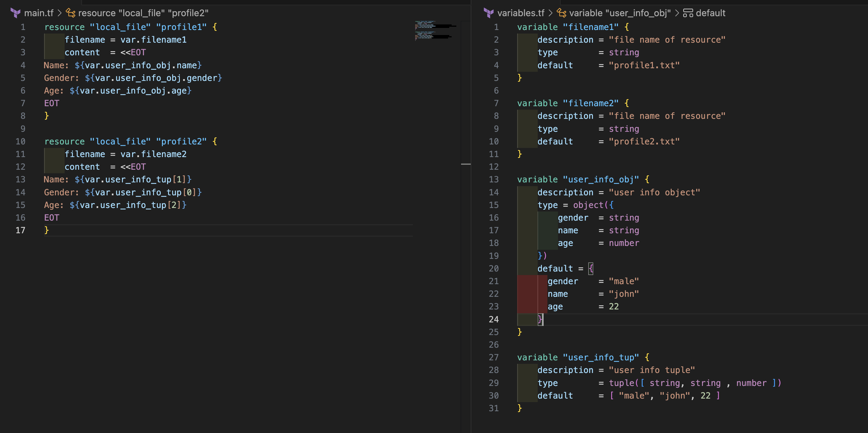
Task: Expand chevron after variables.tf breadcrumb
Action: click(x=551, y=13)
